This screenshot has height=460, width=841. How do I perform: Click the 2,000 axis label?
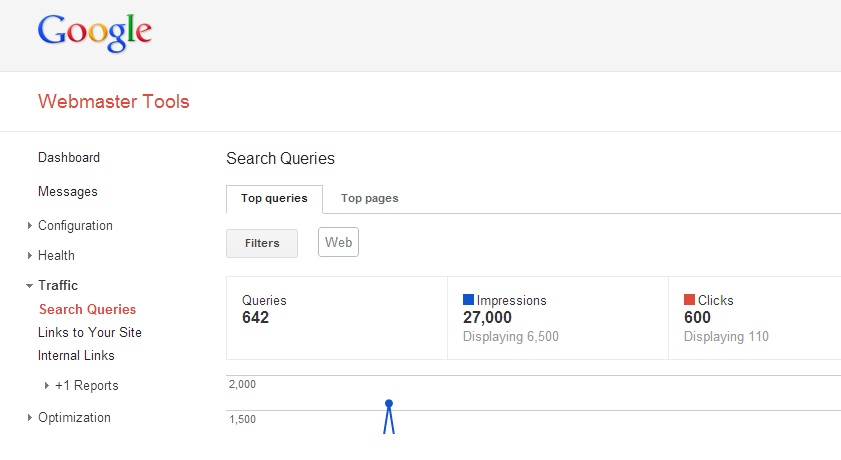242,384
